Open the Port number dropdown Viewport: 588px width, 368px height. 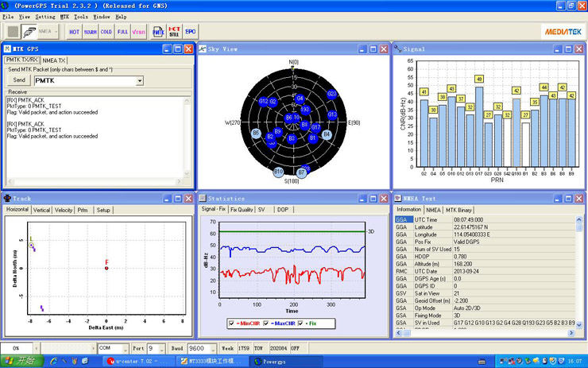pos(162,348)
